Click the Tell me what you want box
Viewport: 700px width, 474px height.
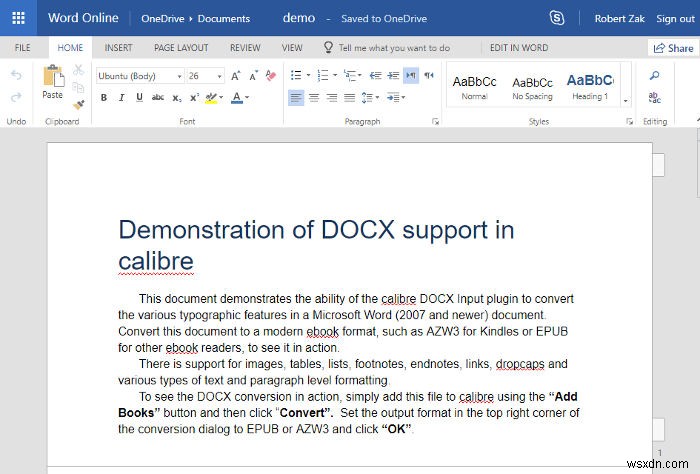pyautogui.click(x=387, y=48)
